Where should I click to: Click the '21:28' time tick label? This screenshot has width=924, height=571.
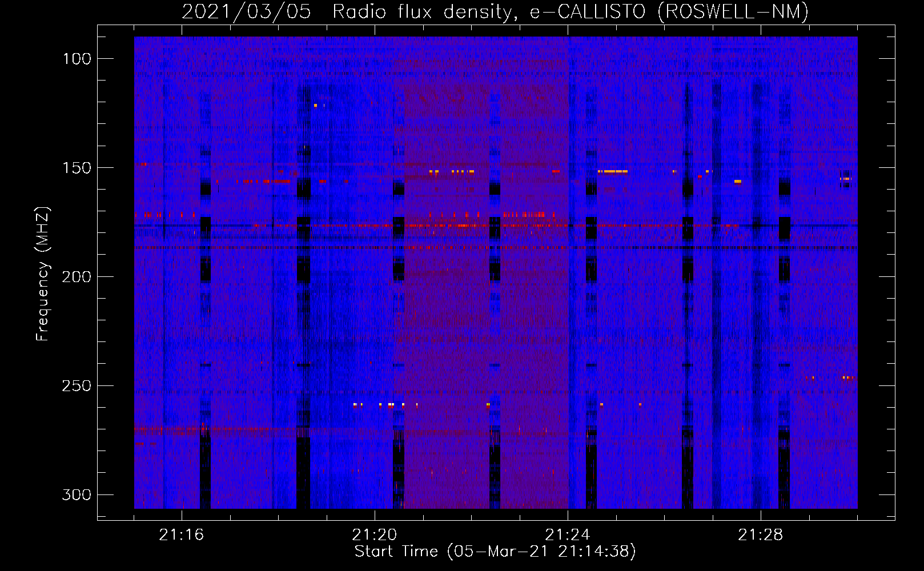click(x=761, y=535)
